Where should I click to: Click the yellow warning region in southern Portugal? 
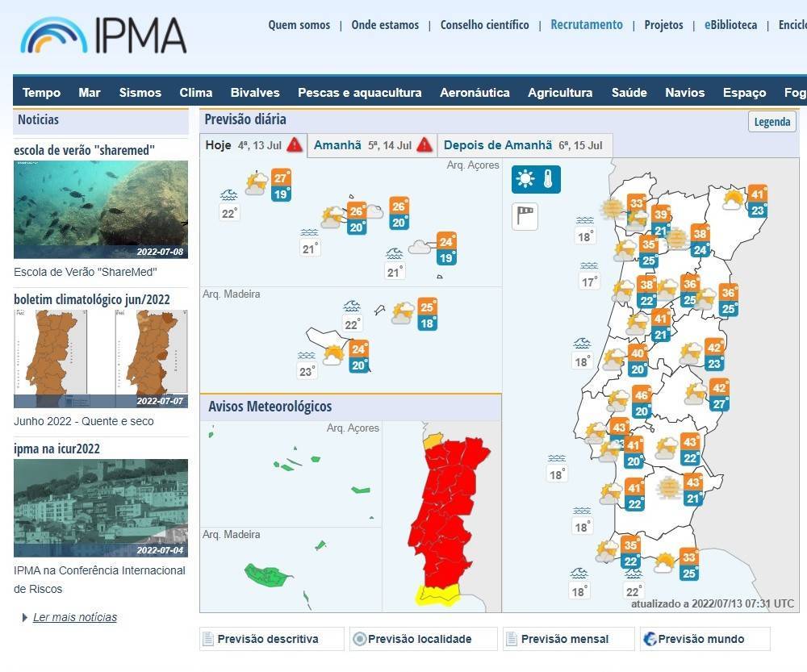pos(437,596)
